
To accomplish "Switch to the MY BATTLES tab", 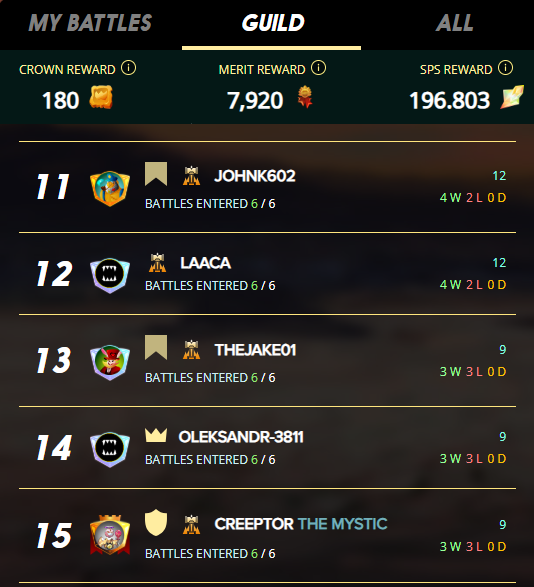I will [x=90, y=23].
